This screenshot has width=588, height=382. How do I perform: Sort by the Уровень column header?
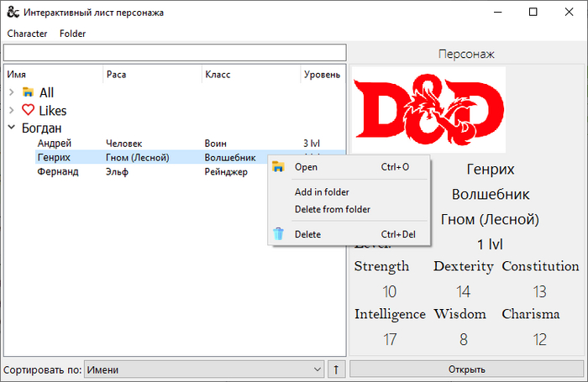pyautogui.click(x=323, y=74)
